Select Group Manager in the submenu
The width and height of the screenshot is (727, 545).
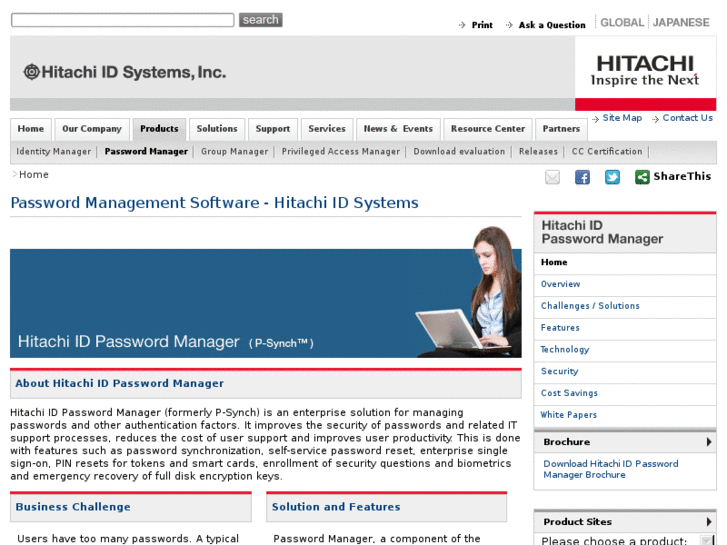pos(235,152)
